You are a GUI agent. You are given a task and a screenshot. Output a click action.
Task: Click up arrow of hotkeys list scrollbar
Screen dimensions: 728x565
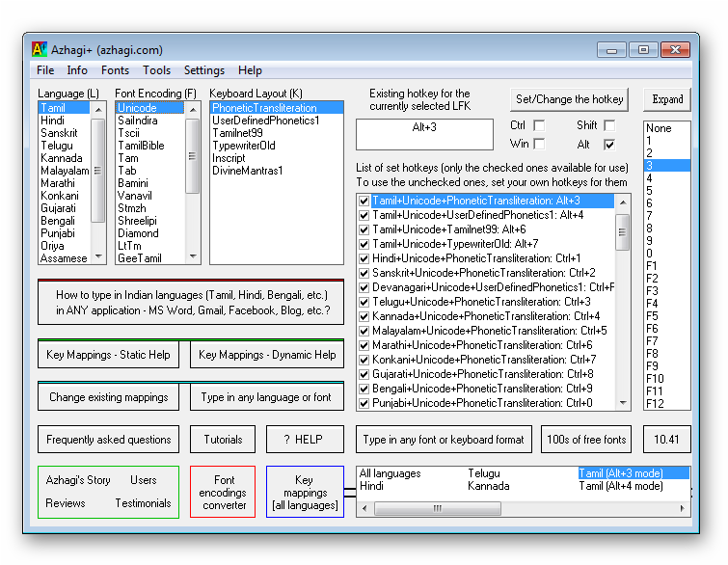(x=623, y=202)
